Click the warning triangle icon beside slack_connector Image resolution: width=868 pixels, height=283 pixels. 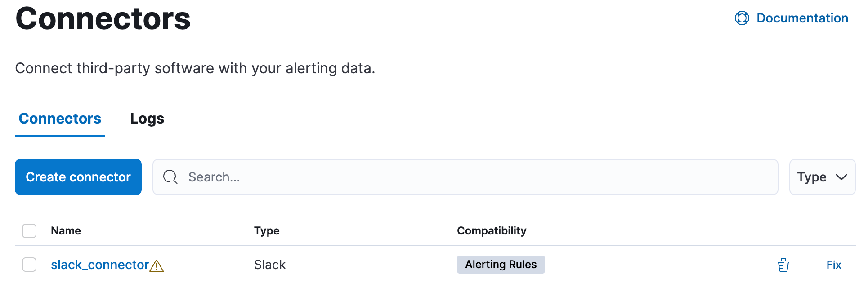point(157,266)
